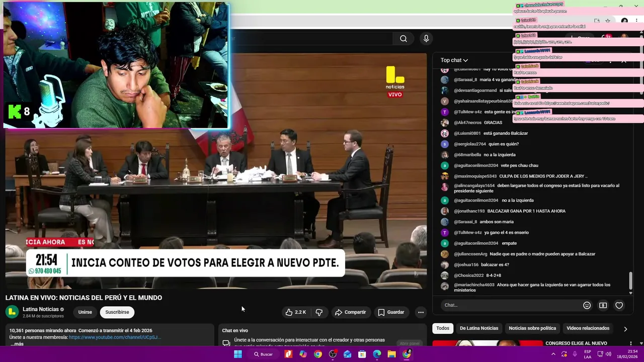Click the second Chrome taskbar icon with profile badge
The width and height of the screenshot is (644, 362).
407,354
